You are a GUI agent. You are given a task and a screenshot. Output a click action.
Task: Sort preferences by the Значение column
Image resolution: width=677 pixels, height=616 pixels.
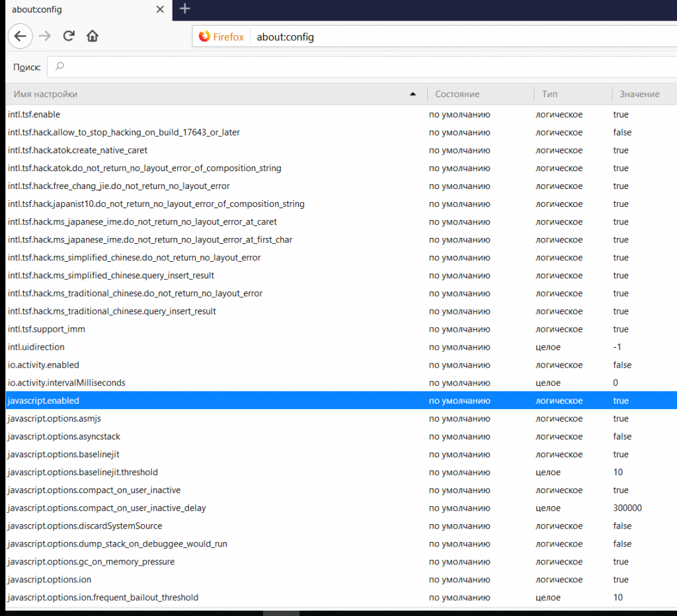point(640,94)
